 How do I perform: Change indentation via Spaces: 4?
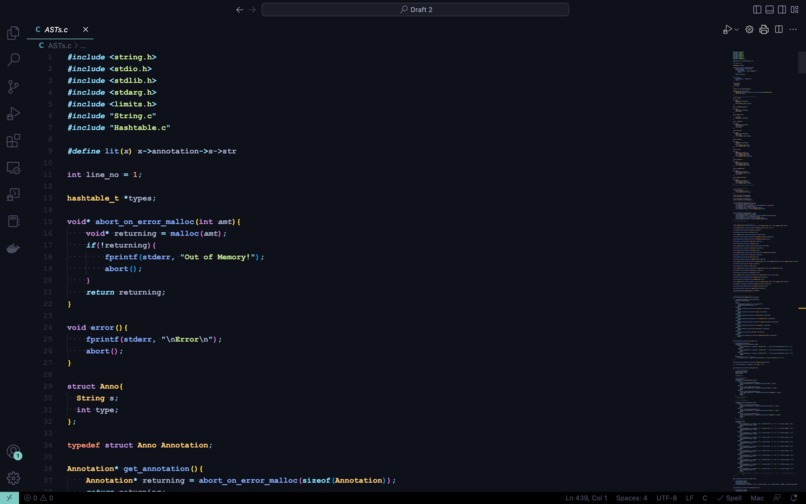(632, 498)
